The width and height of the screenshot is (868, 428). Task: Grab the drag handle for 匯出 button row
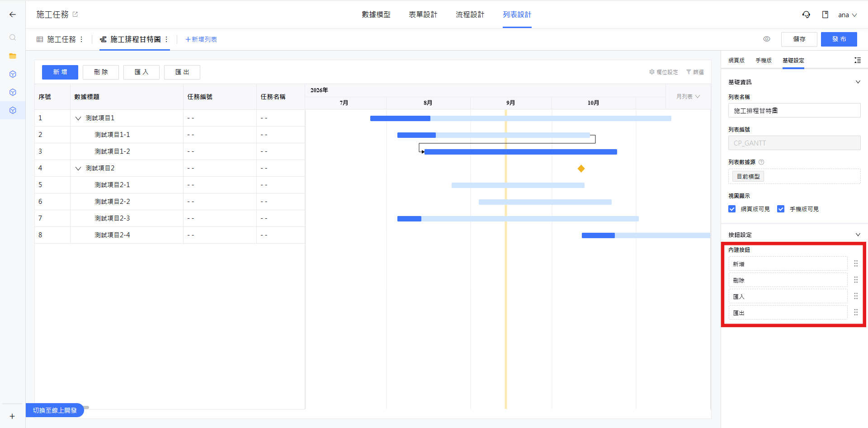click(x=856, y=312)
